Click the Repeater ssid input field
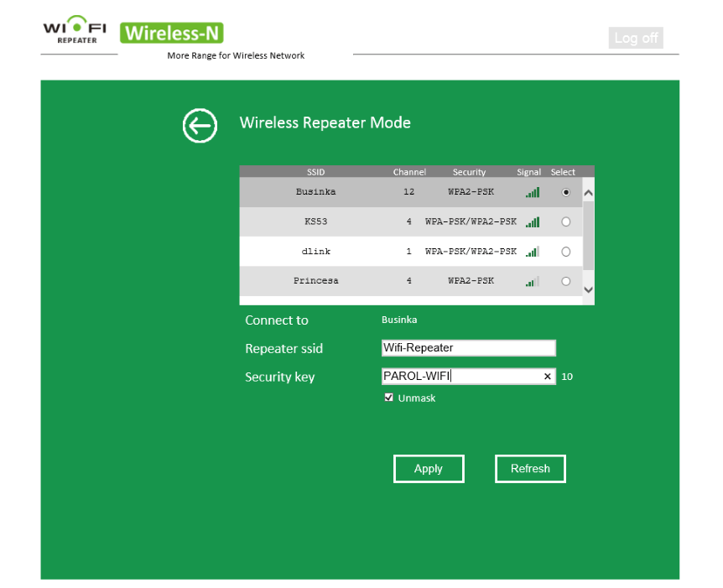Viewport: 723px width, 588px height. [x=468, y=348]
